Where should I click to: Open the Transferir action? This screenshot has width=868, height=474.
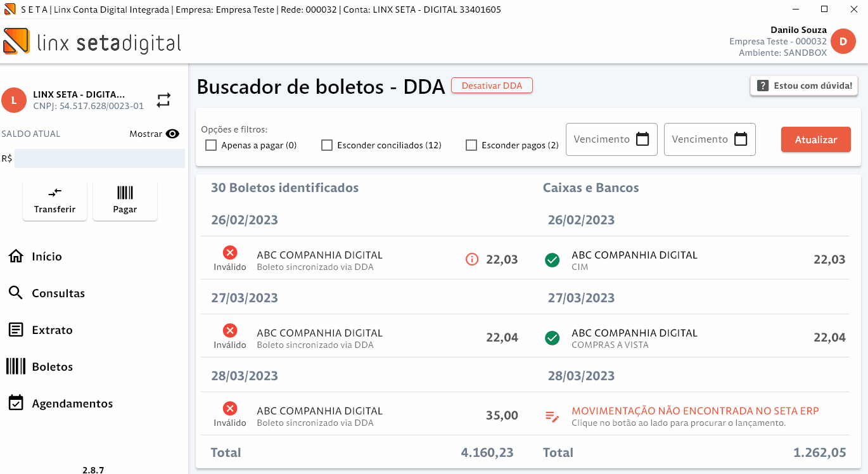(x=54, y=200)
